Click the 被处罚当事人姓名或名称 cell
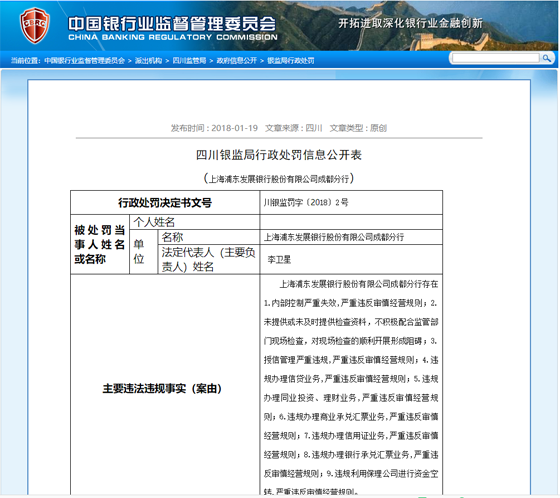Image resolution: width=560 pixels, height=498 pixels. [100, 244]
